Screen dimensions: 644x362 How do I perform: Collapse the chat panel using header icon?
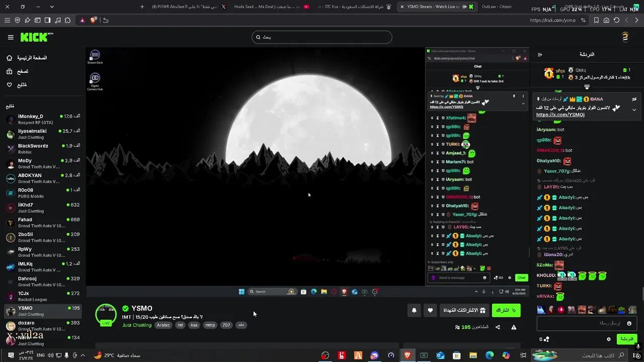pyautogui.click(x=540, y=55)
